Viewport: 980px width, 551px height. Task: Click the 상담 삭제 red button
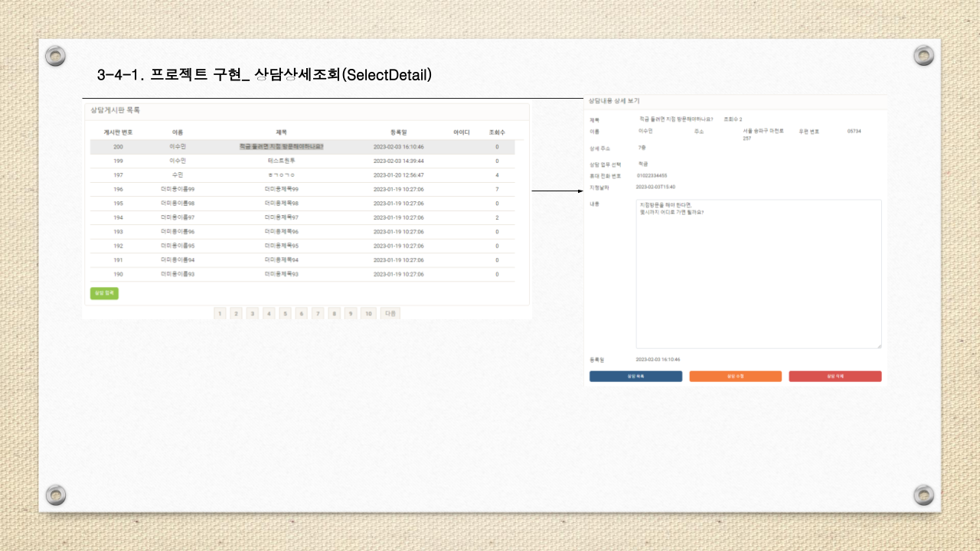coord(835,376)
